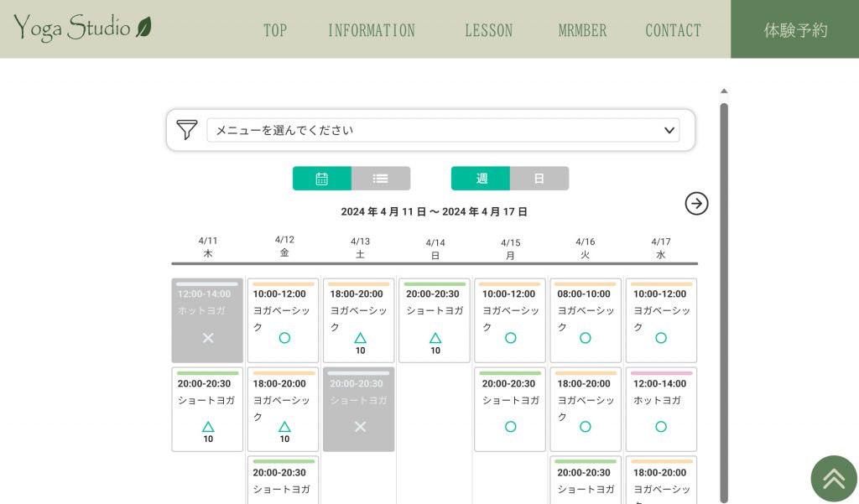Screen dimensions: 859x504
Task: Open the INFORMATION menu item
Action: tap(372, 30)
